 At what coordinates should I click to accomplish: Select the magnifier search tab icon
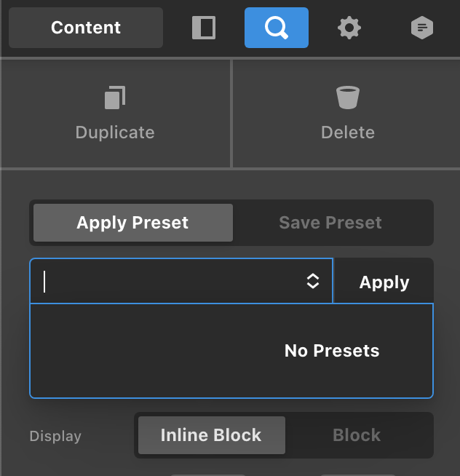pos(277,28)
